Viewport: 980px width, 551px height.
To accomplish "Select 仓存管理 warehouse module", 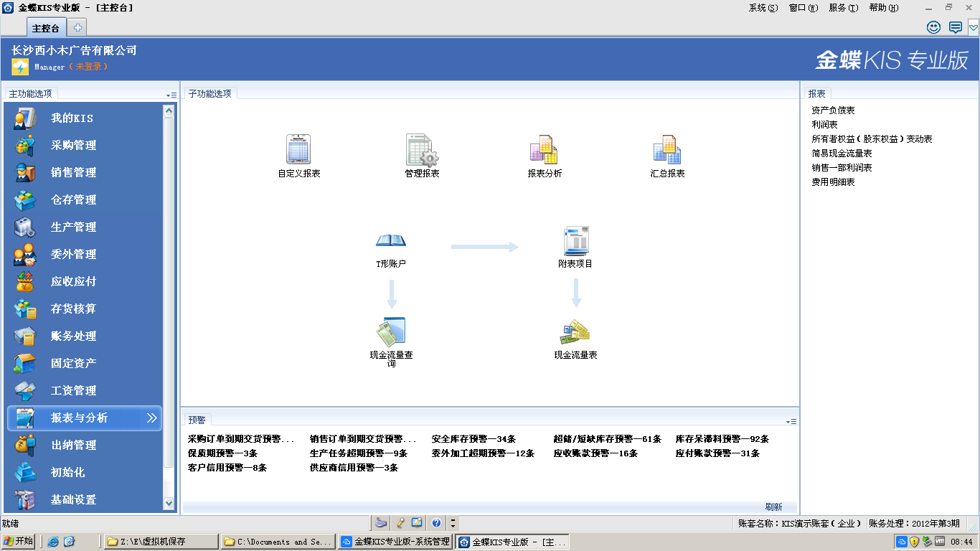I will tap(85, 199).
